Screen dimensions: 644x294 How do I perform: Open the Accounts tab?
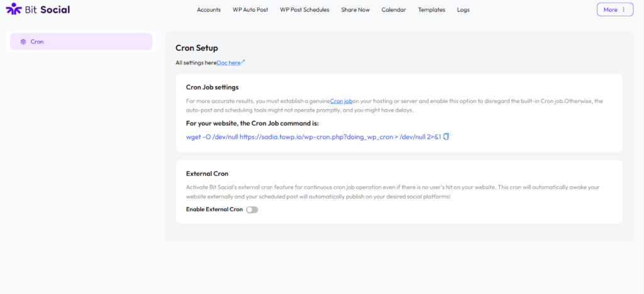pos(209,10)
